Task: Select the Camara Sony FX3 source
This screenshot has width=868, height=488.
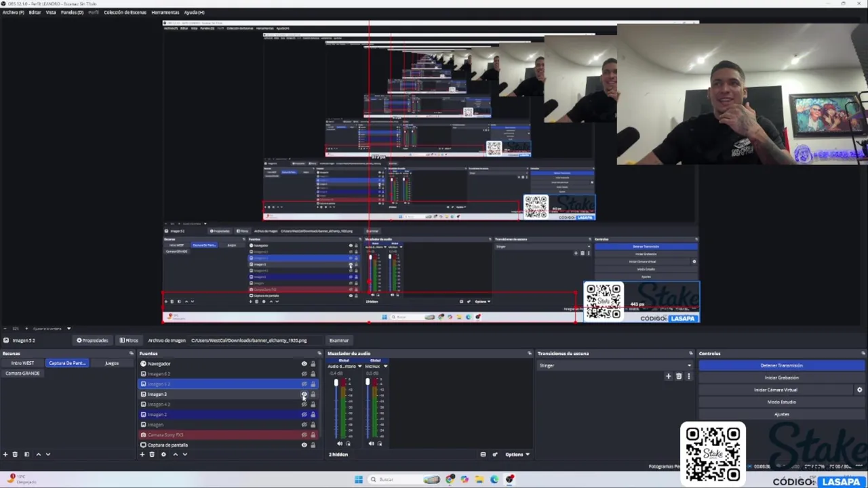Action: click(227, 435)
